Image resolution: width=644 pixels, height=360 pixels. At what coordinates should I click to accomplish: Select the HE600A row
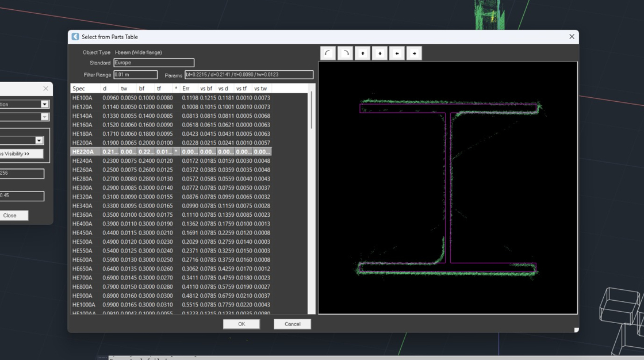171,260
